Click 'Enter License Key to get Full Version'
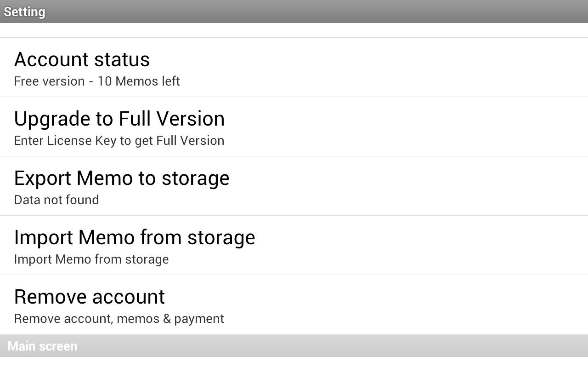This screenshot has width=588, height=368. point(119,141)
